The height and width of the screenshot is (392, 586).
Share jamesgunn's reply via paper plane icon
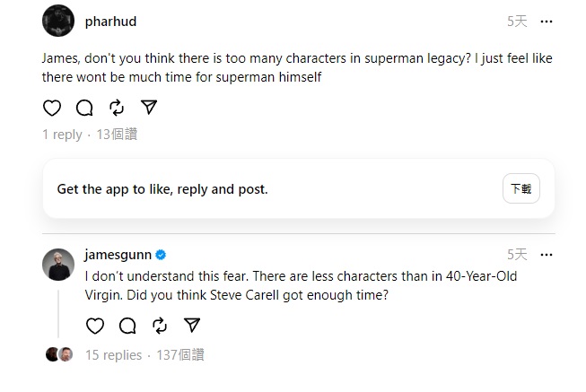[192, 325]
